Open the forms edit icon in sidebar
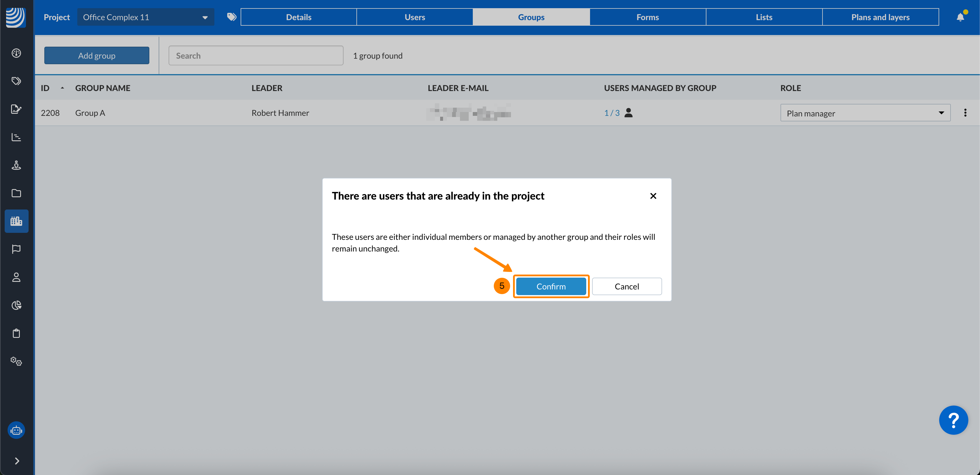 pyautogui.click(x=16, y=109)
